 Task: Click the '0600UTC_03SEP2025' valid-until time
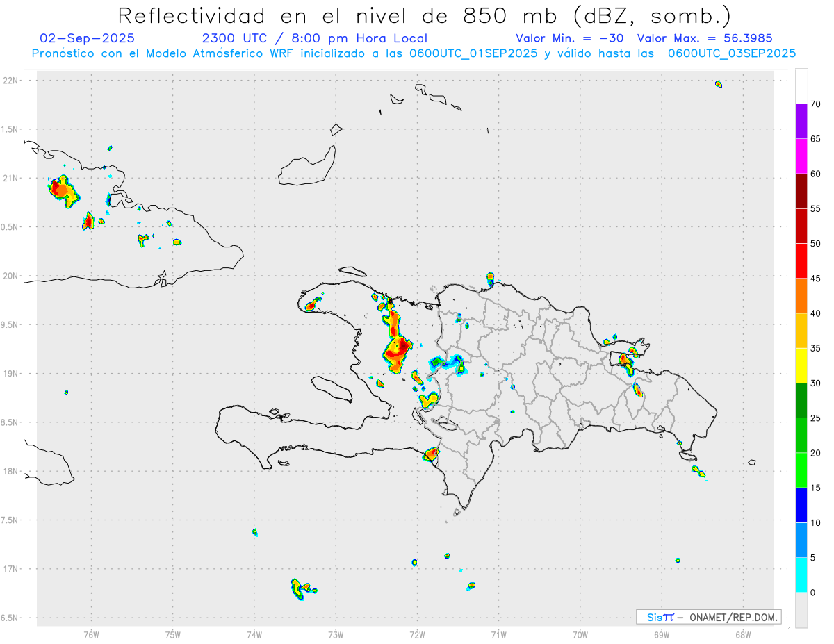coord(732,53)
